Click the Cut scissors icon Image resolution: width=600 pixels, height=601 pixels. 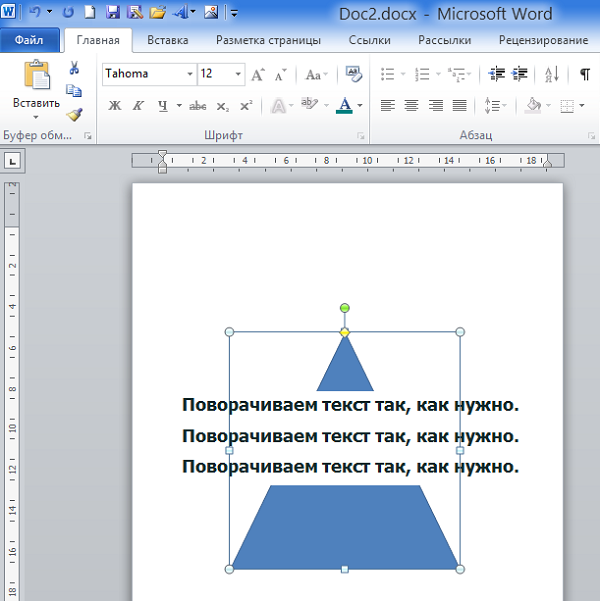(x=74, y=68)
